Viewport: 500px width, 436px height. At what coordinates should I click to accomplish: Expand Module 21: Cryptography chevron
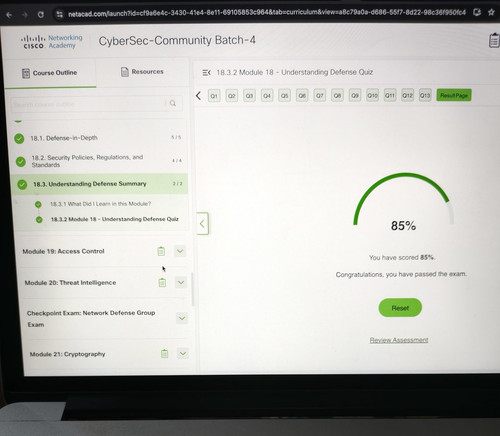183,353
